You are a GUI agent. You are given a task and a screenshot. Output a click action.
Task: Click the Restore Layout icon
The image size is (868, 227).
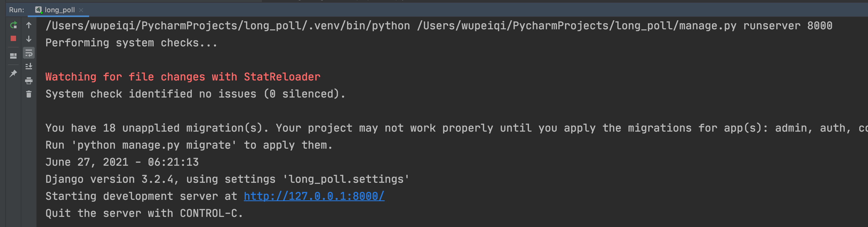coord(14,56)
